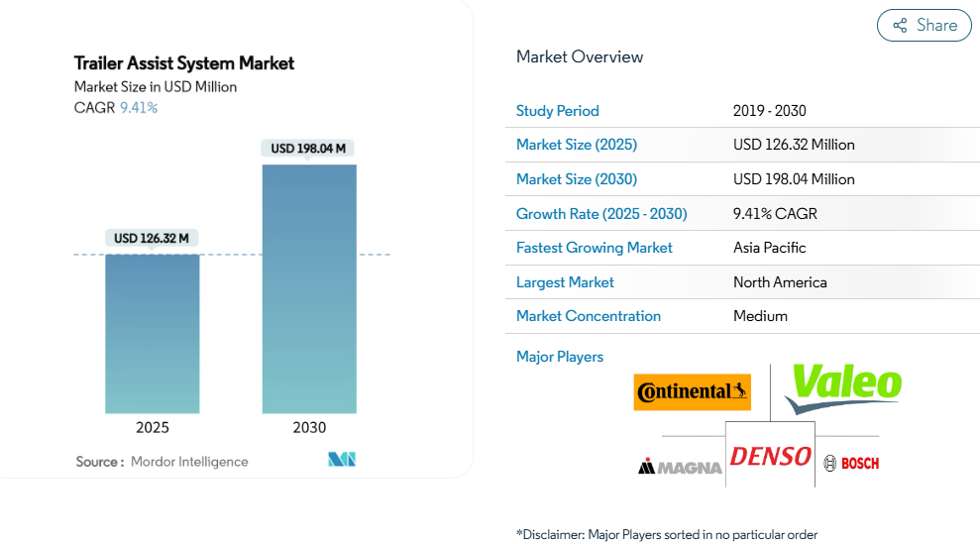Click the share icon glyph
This screenshot has height=544, width=980.
pyautogui.click(x=900, y=26)
